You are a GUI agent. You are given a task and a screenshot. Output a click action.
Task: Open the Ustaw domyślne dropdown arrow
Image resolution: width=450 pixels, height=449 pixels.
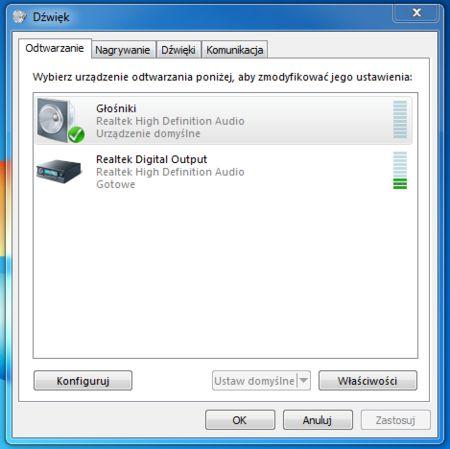point(304,380)
